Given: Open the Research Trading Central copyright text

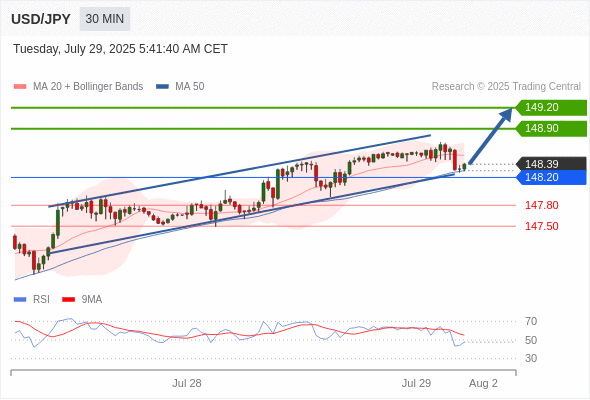Looking at the screenshot, I should [x=506, y=87].
